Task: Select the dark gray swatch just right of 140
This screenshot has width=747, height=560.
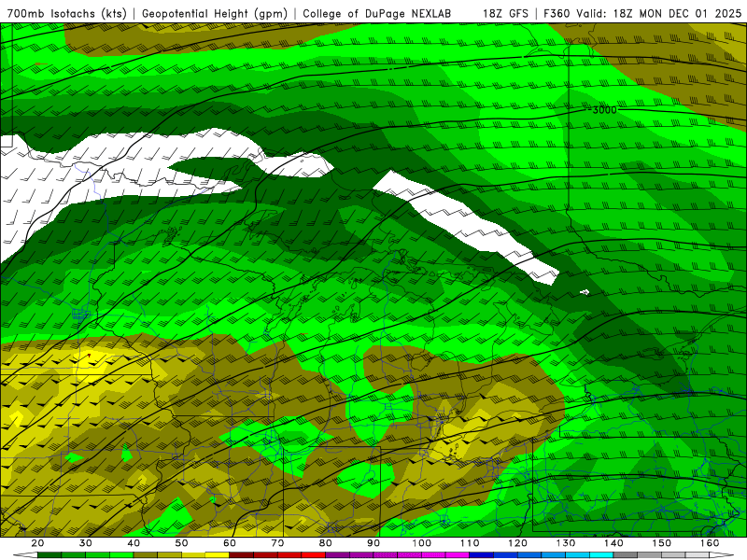Action: 625,555
